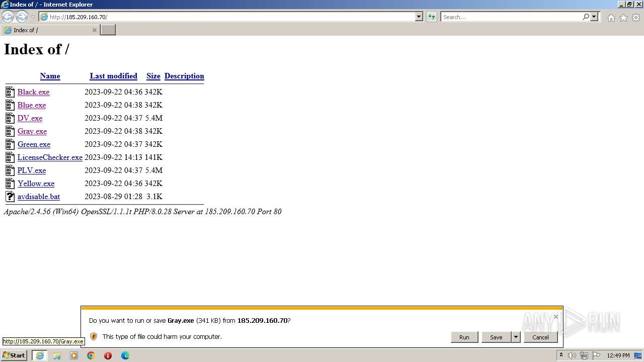Close the 'Index of /' tab
This screenshot has width=644, height=362.
(94, 30)
